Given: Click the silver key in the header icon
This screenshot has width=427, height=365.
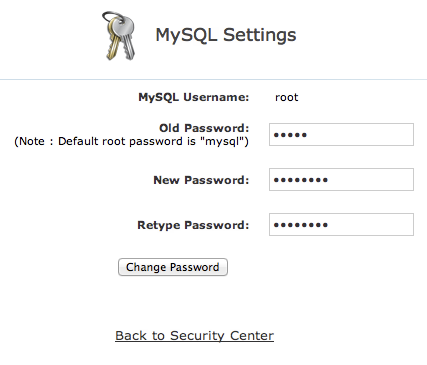Looking at the screenshot, I should point(127,38).
